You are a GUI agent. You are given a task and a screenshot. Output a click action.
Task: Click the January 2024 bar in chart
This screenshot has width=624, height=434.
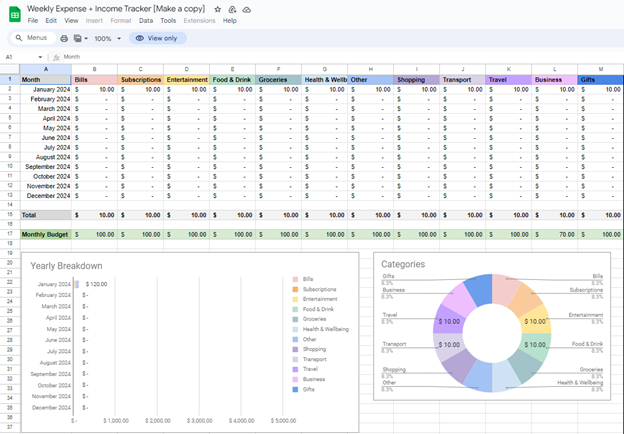tap(76, 284)
